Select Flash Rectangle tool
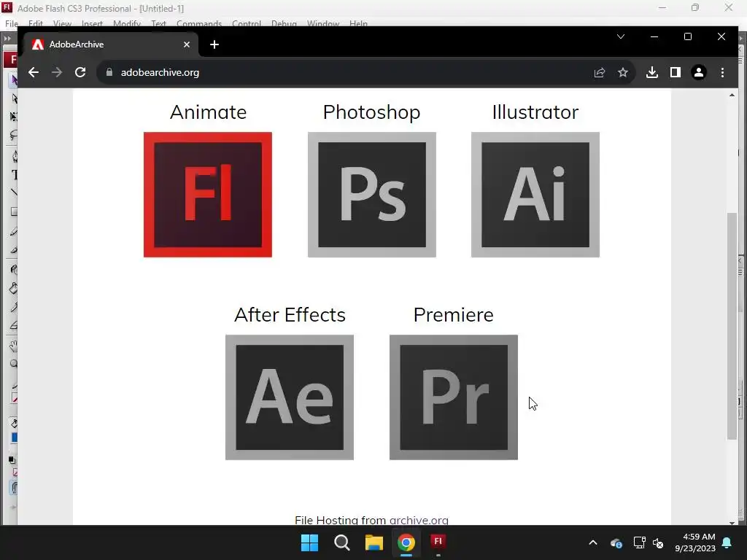 pyautogui.click(x=14, y=212)
